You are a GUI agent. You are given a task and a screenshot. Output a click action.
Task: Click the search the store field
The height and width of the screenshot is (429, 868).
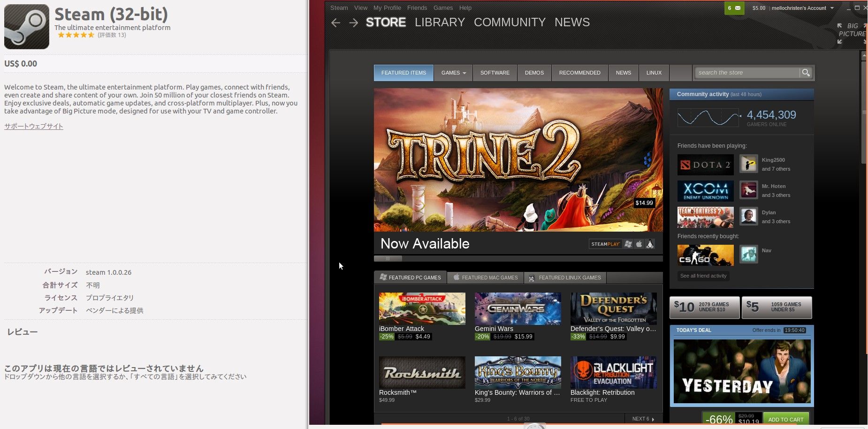coord(747,73)
